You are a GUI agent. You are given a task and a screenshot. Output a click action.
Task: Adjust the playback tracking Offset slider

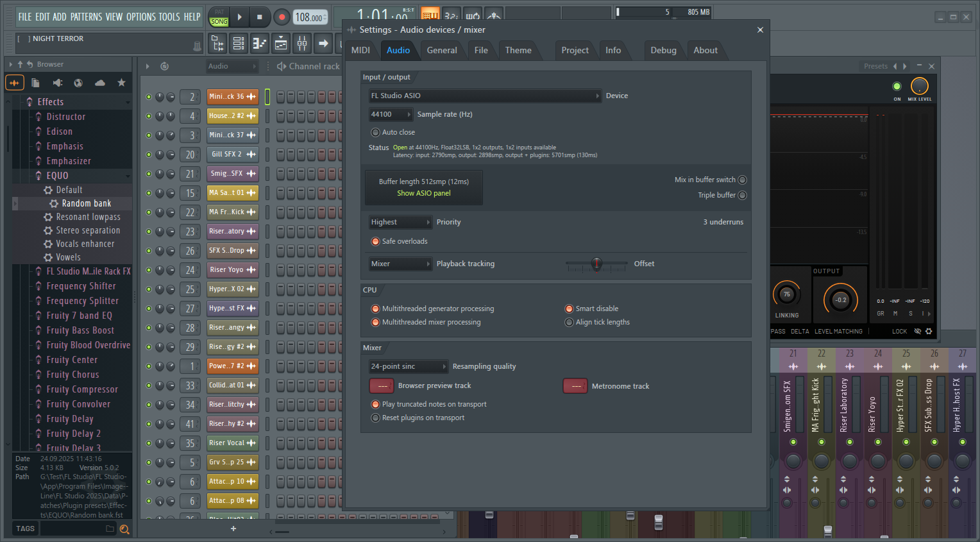pos(596,264)
